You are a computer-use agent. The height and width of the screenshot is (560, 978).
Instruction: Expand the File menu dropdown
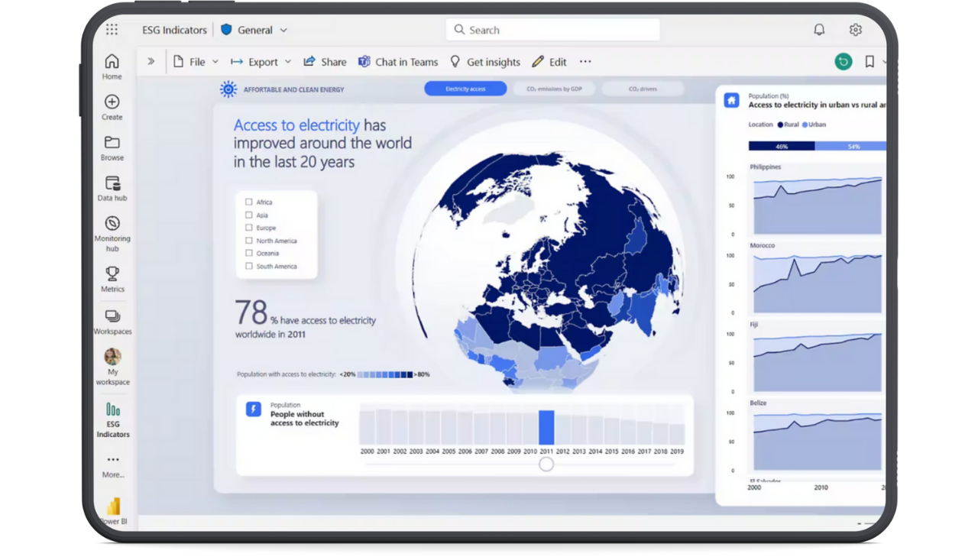click(216, 62)
